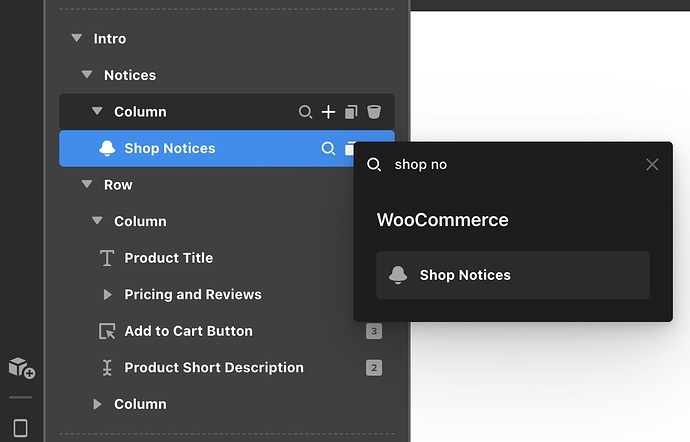The width and height of the screenshot is (690, 442).
Task: Collapse the Notices group
Action: [x=87, y=75]
